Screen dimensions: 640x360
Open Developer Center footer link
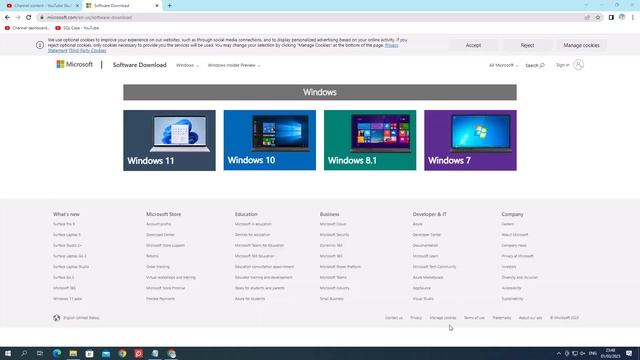pos(427,235)
